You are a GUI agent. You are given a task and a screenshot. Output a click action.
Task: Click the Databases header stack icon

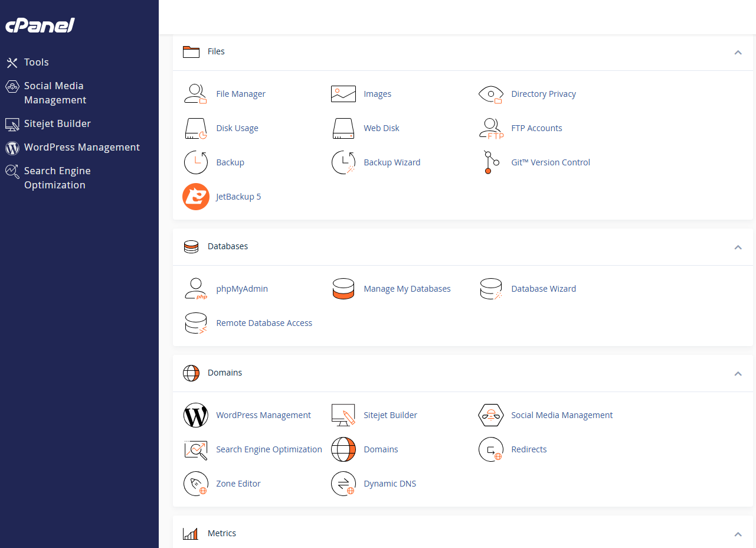[x=191, y=247]
